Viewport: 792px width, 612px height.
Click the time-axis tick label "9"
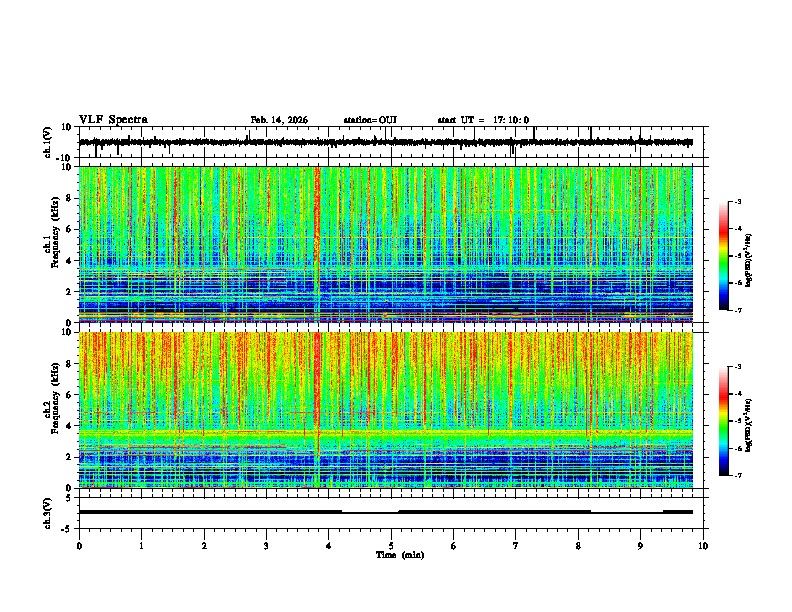[640, 546]
